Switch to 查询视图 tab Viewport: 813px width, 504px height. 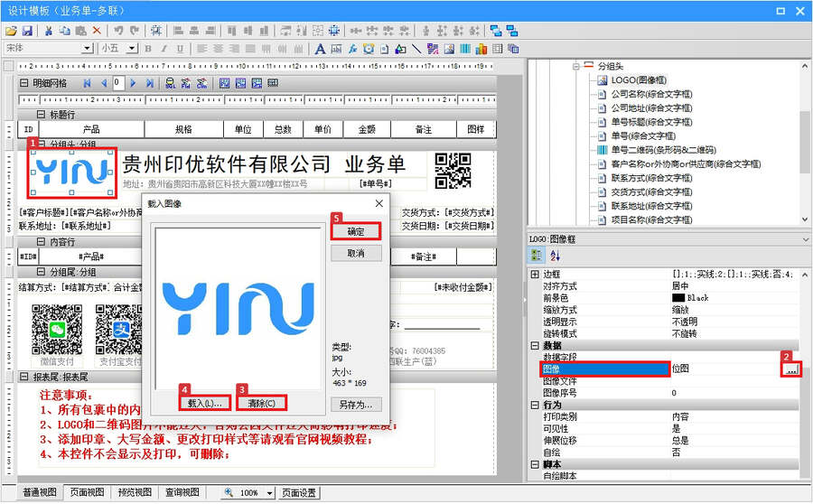point(182,492)
